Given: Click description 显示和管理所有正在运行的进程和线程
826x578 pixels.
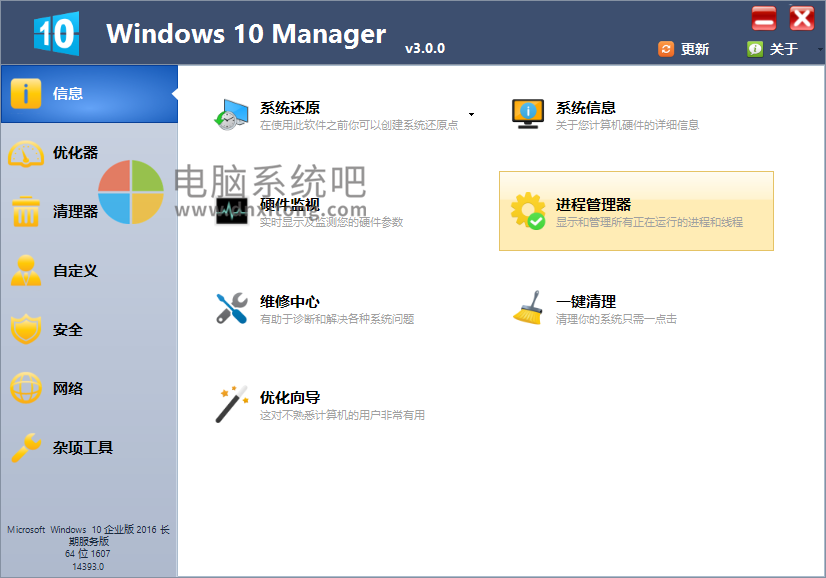Looking at the screenshot, I should [x=650, y=222].
